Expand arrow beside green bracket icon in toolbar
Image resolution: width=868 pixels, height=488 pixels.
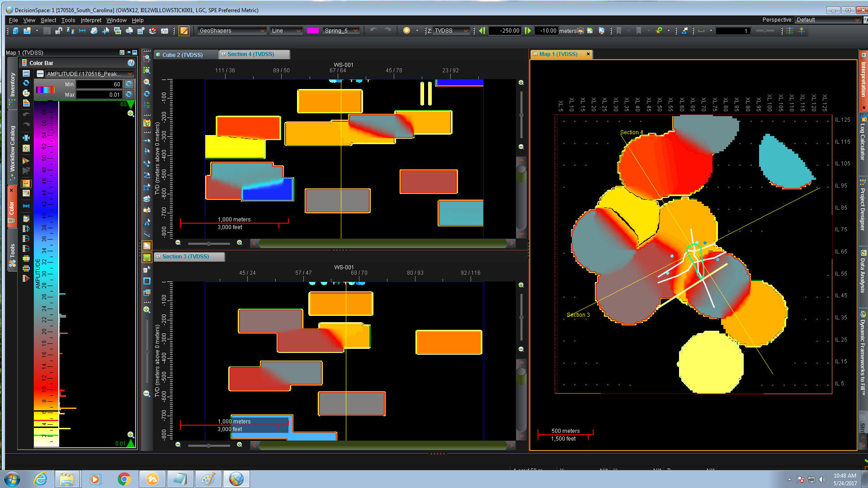pos(711,31)
